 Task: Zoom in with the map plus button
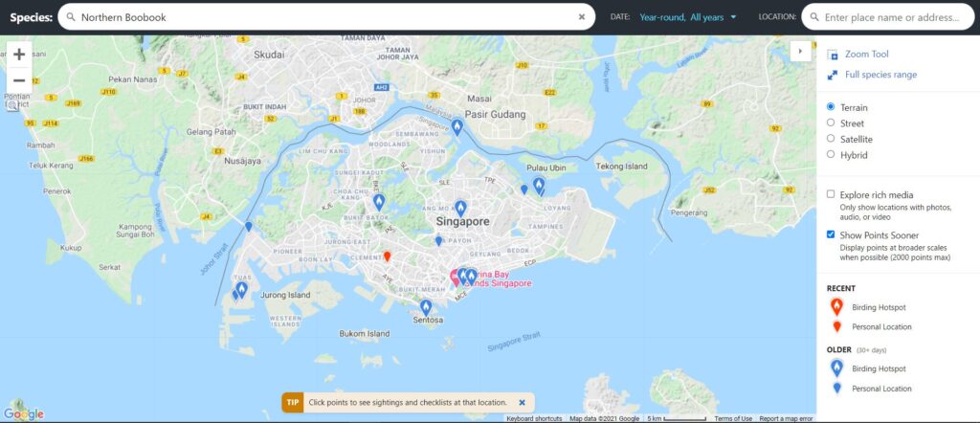click(19, 55)
